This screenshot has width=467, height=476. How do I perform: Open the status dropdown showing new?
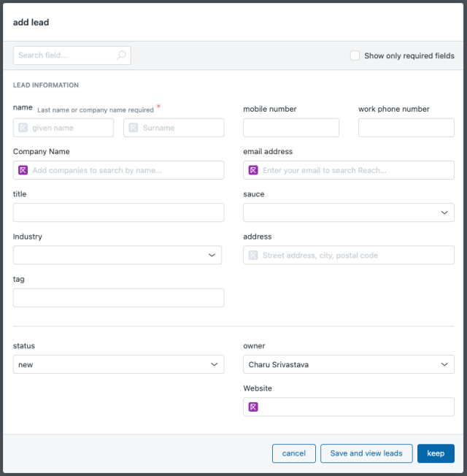click(x=119, y=364)
